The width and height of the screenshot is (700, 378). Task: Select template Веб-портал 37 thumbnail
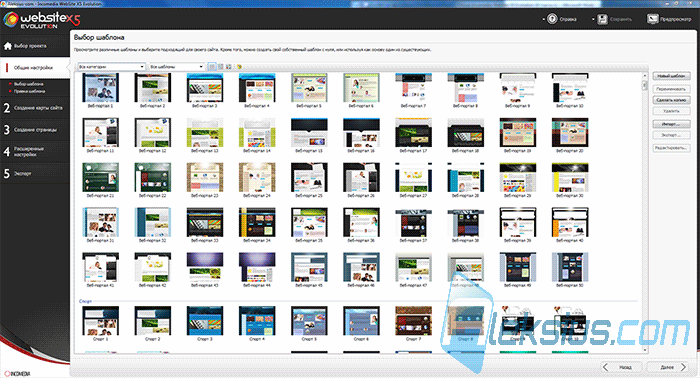413,222
